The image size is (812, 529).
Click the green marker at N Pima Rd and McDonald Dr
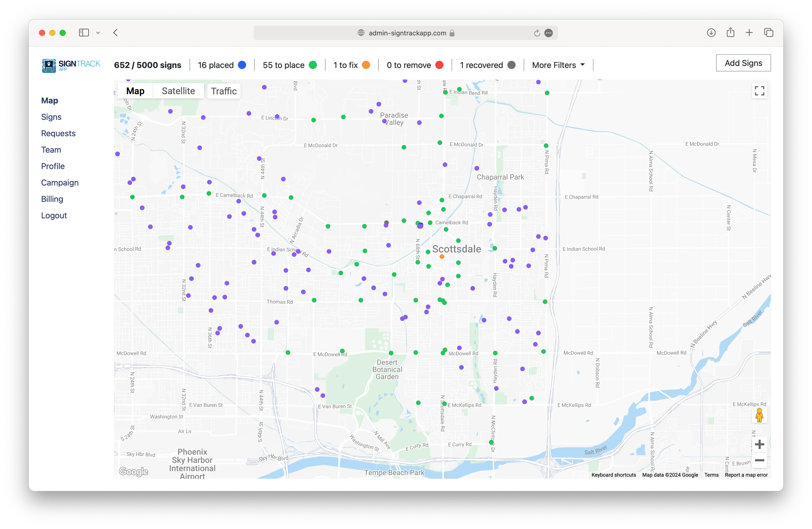point(546,146)
